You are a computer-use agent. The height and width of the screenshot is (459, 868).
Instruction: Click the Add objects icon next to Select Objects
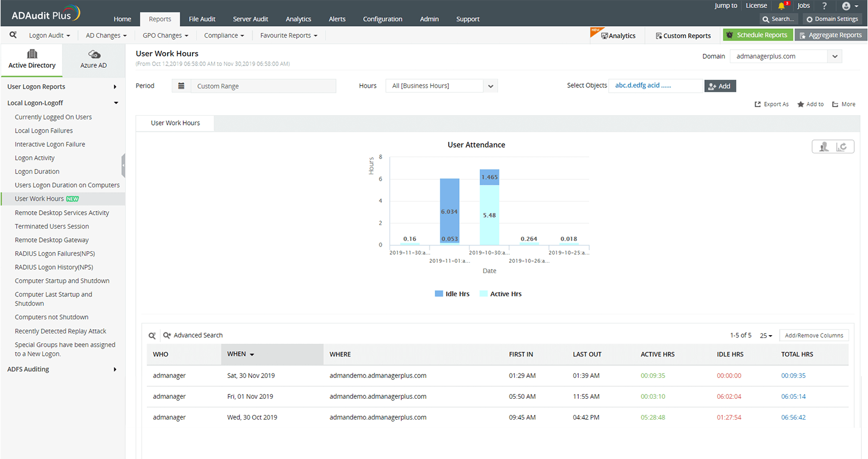(711, 85)
